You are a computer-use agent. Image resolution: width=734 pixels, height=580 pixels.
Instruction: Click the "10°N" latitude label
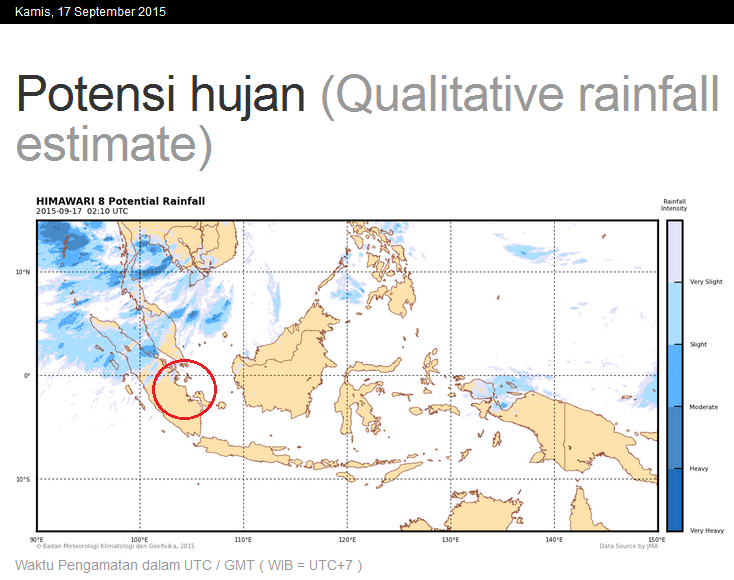click(23, 272)
